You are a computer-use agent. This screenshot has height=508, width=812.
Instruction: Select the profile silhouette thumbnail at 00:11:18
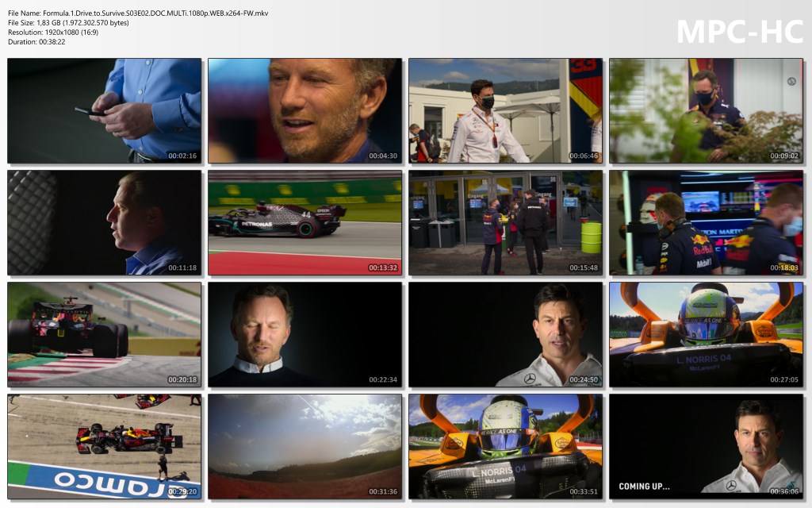(x=104, y=222)
